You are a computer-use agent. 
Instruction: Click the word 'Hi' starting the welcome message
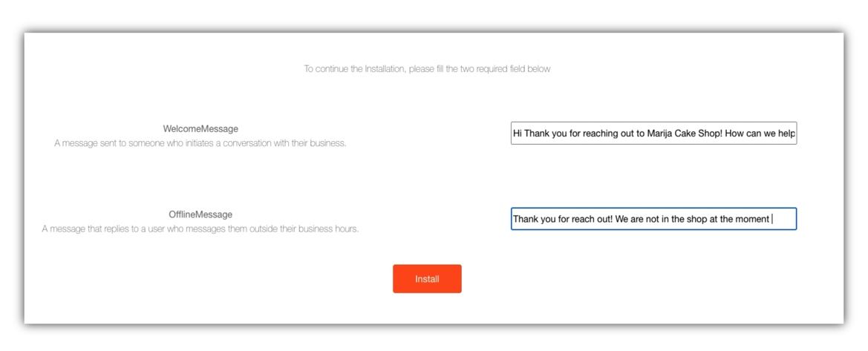(517, 134)
